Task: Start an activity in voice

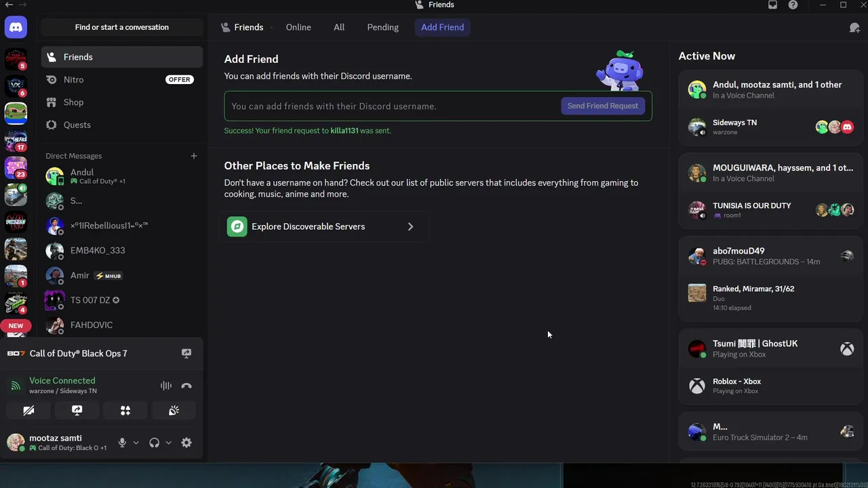Action: 125,410
